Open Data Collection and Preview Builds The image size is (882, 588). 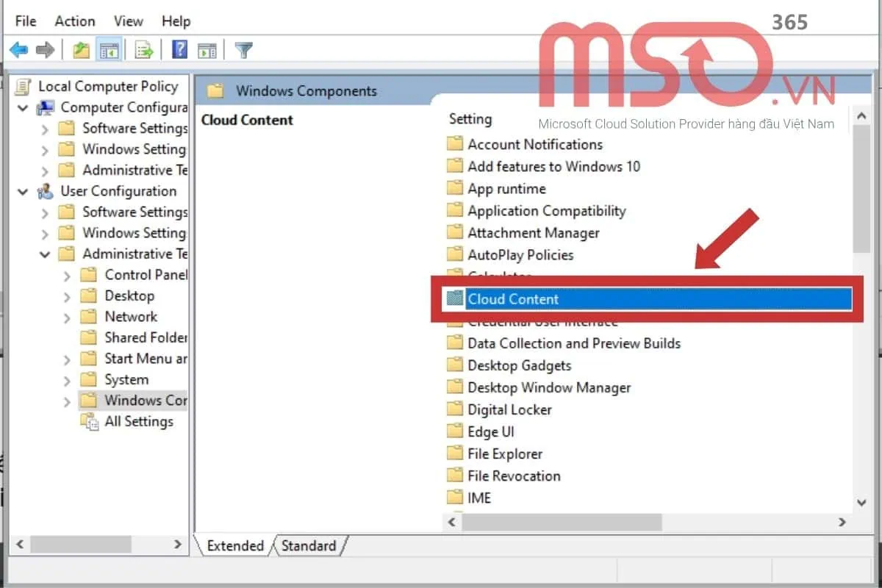(x=574, y=343)
